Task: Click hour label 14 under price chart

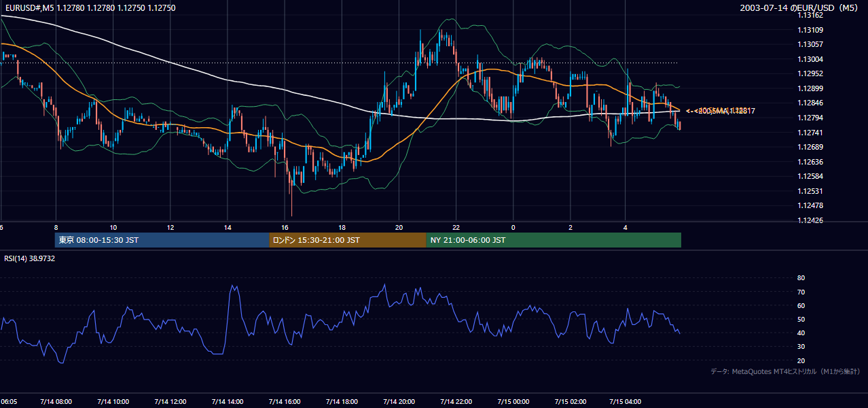Action: 228,227
